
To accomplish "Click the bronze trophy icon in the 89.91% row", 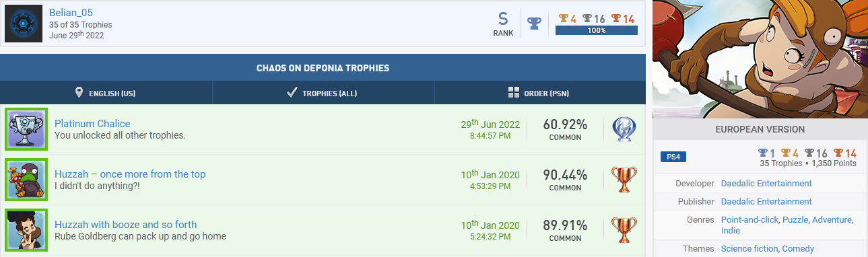I will tap(624, 230).
